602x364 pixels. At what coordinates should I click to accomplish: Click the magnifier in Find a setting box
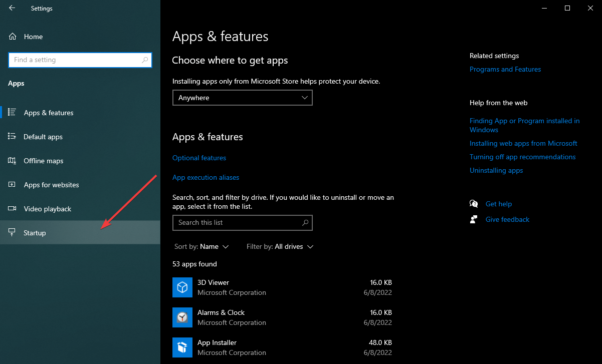(x=145, y=60)
